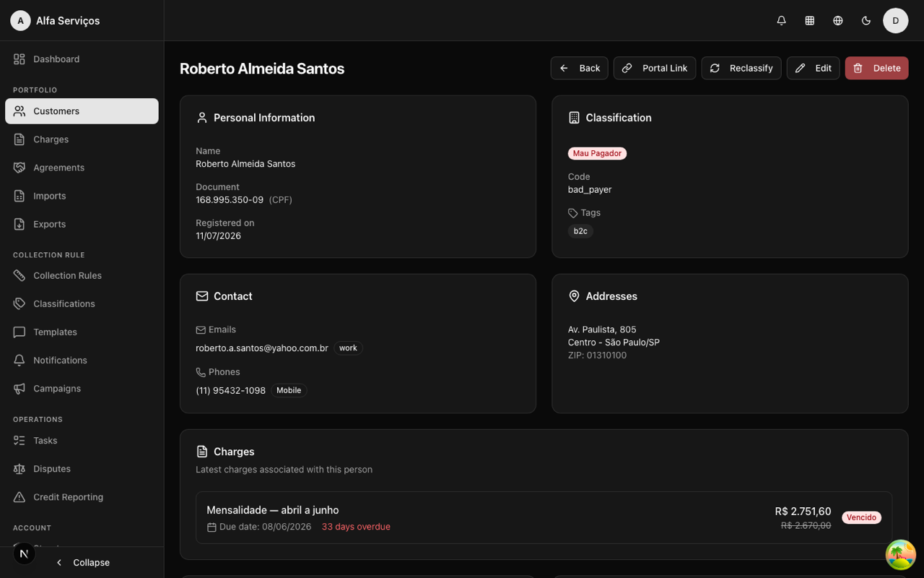
Task: Open notifications bell in top bar
Action: [781, 20]
